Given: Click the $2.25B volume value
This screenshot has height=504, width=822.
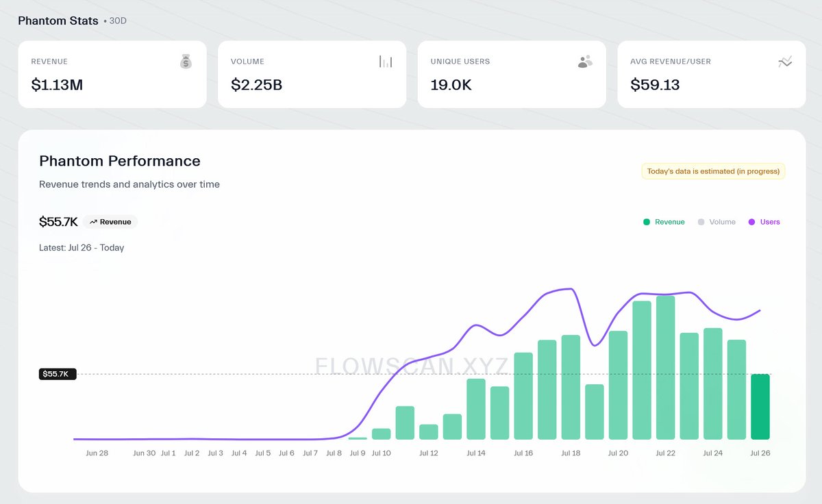Looking at the screenshot, I should [257, 85].
